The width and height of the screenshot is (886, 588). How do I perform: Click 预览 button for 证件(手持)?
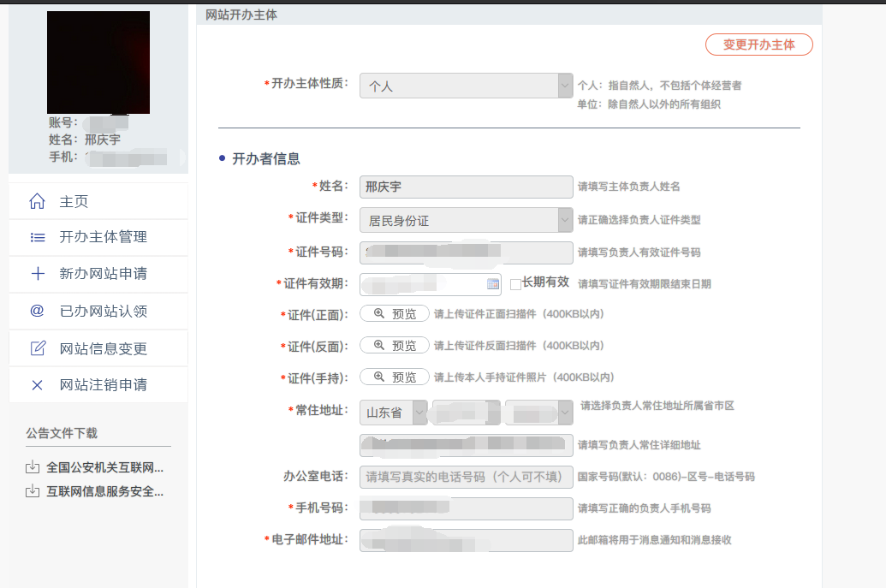point(395,377)
